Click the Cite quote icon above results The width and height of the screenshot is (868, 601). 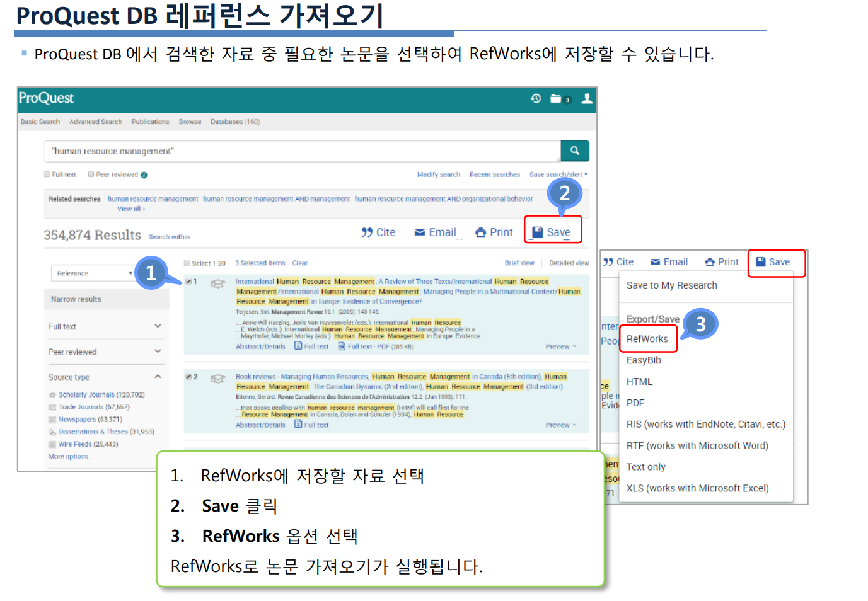[367, 232]
